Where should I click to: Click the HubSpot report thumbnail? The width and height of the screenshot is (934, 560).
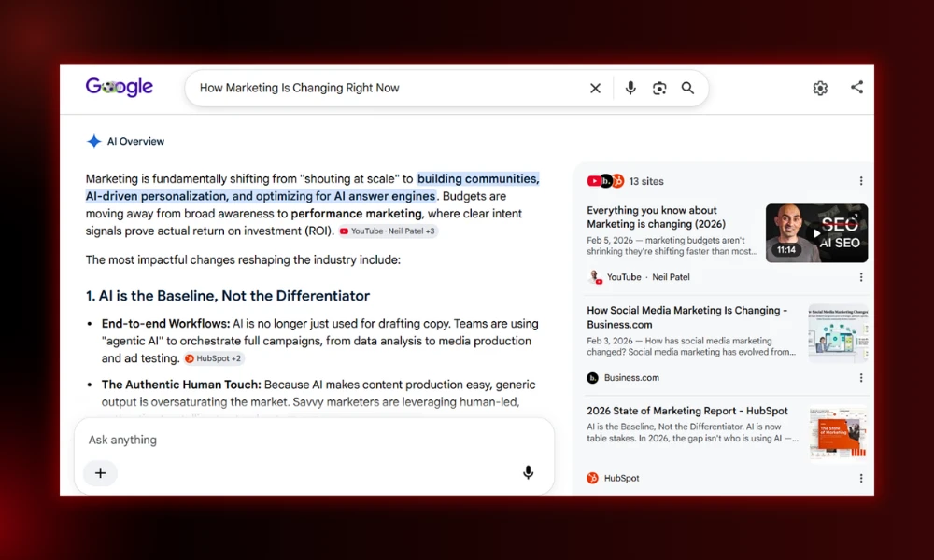click(x=838, y=433)
